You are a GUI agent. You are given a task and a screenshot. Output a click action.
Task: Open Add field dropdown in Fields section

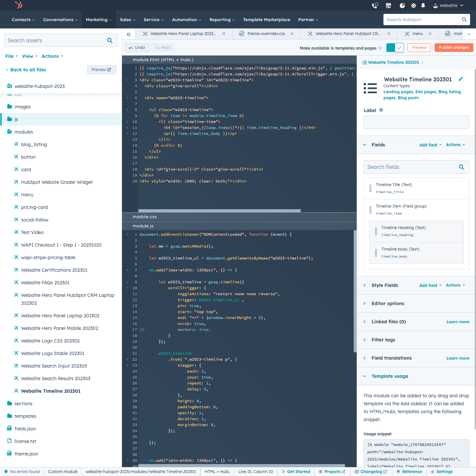(430, 145)
